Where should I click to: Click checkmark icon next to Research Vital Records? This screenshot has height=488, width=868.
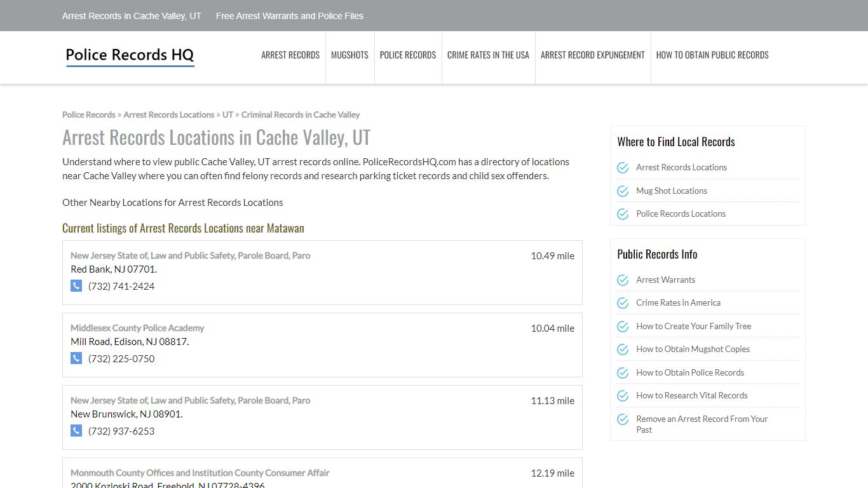(x=623, y=396)
